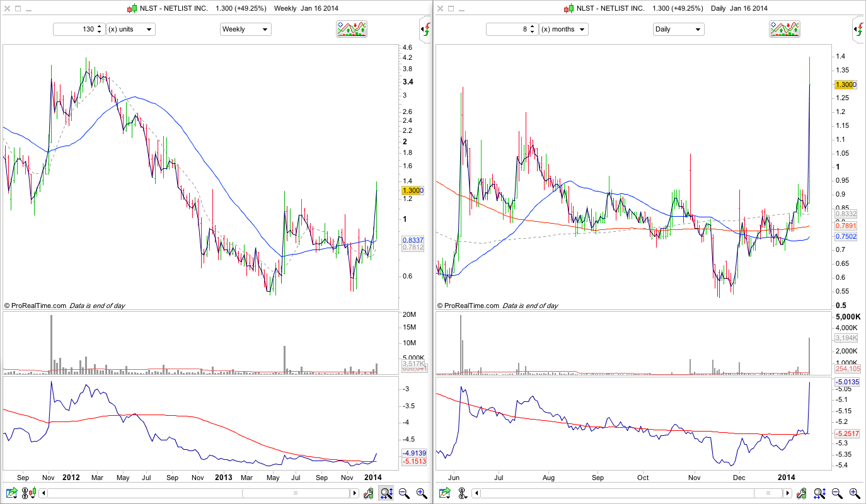The height and width of the screenshot is (504, 866).
Task: Click the 3,517K weekly volume label
Action: [413, 364]
